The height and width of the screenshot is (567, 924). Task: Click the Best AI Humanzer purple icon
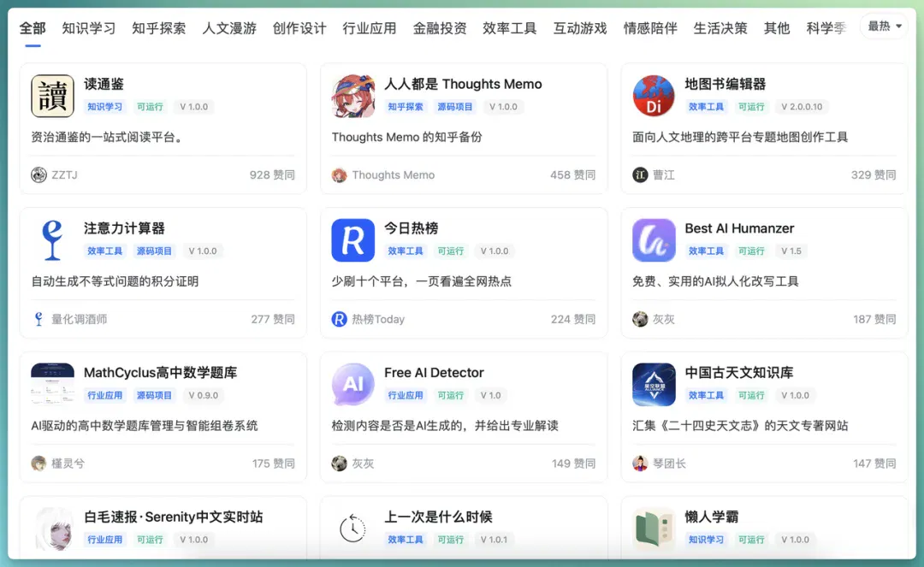click(654, 240)
